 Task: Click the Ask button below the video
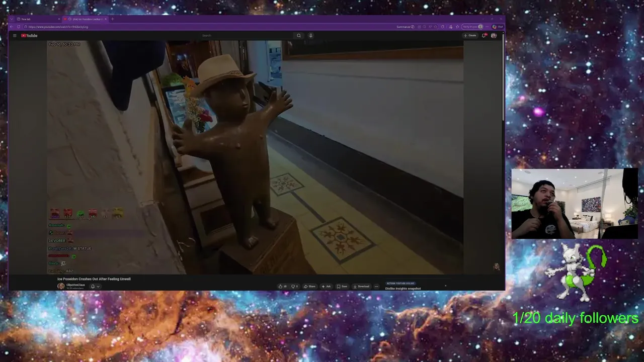coord(327,287)
